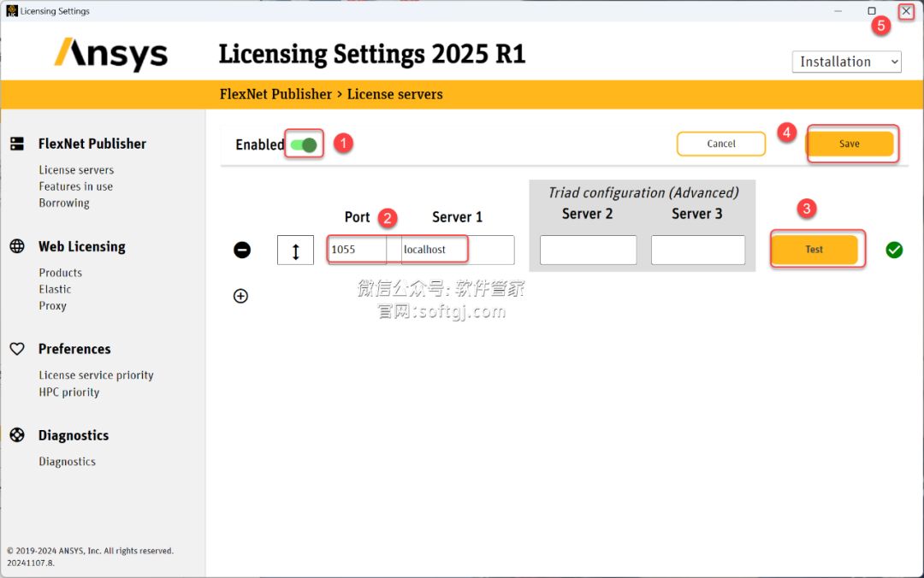Click the Port input field

[357, 250]
